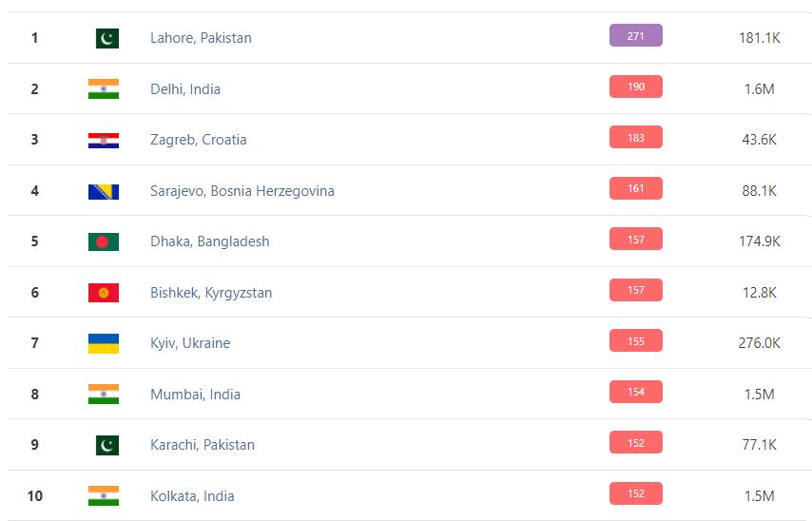
Task: Select the Croatia flag icon
Action: [x=104, y=140]
